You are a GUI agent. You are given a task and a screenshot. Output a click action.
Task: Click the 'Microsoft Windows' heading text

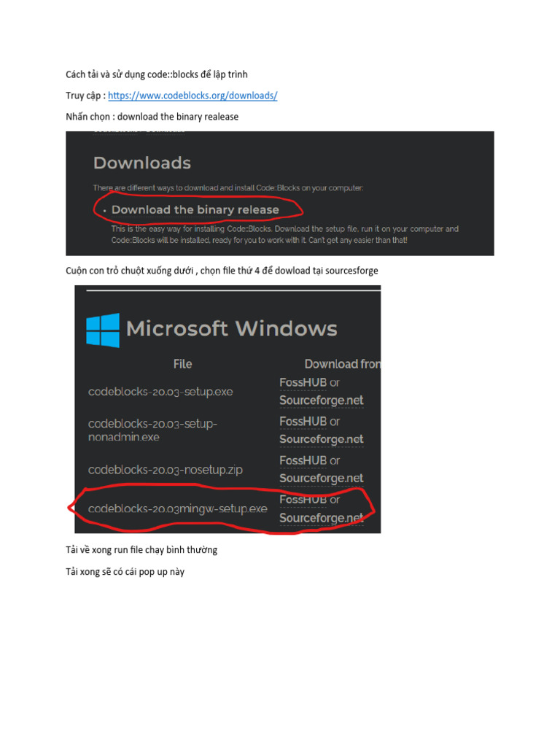231,329
